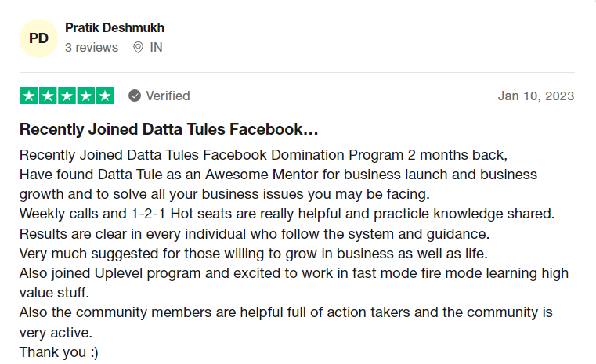The width and height of the screenshot is (596, 364).
Task: Click the location pin icon
Action: point(138,47)
